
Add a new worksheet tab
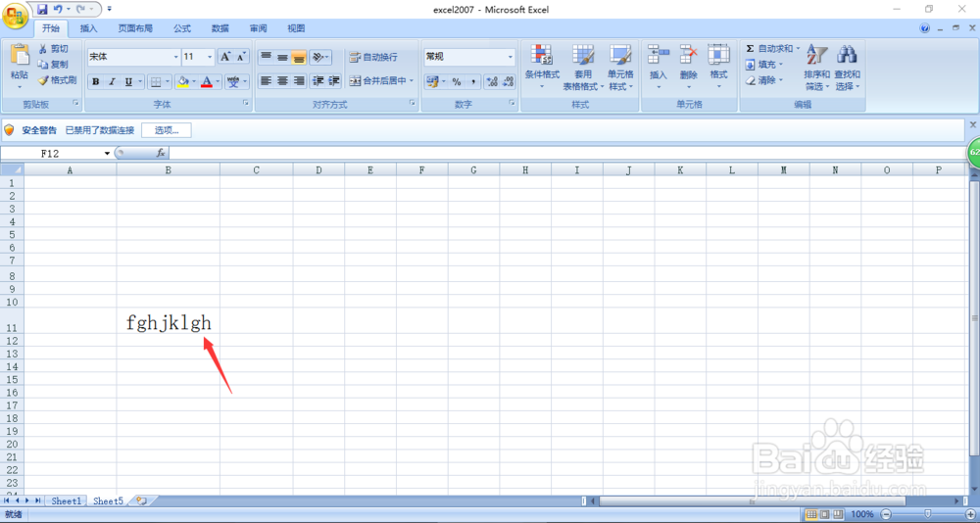[142, 501]
